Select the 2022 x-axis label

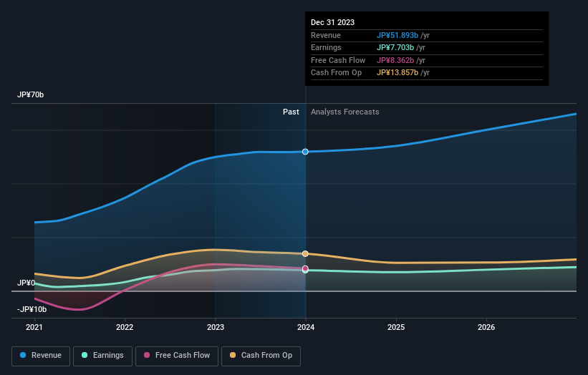click(125, 327)
